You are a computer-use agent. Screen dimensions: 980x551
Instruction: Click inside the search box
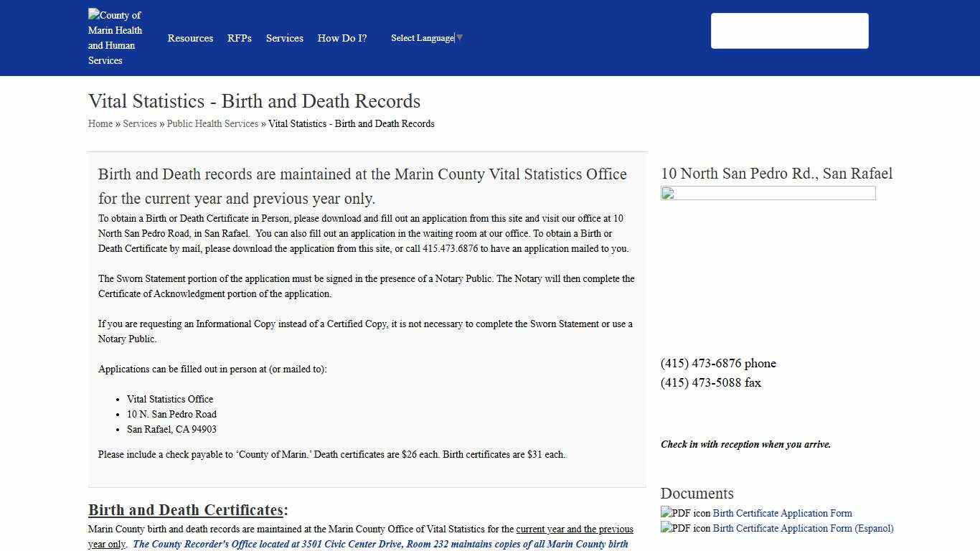[x=789, y=30]
